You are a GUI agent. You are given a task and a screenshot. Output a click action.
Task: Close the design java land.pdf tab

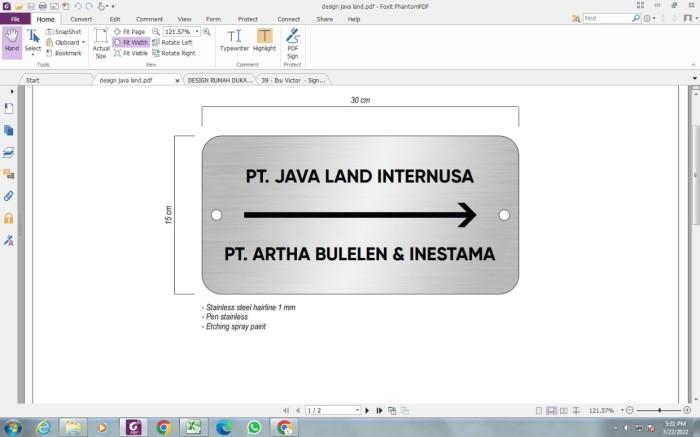tap(177, 81)
